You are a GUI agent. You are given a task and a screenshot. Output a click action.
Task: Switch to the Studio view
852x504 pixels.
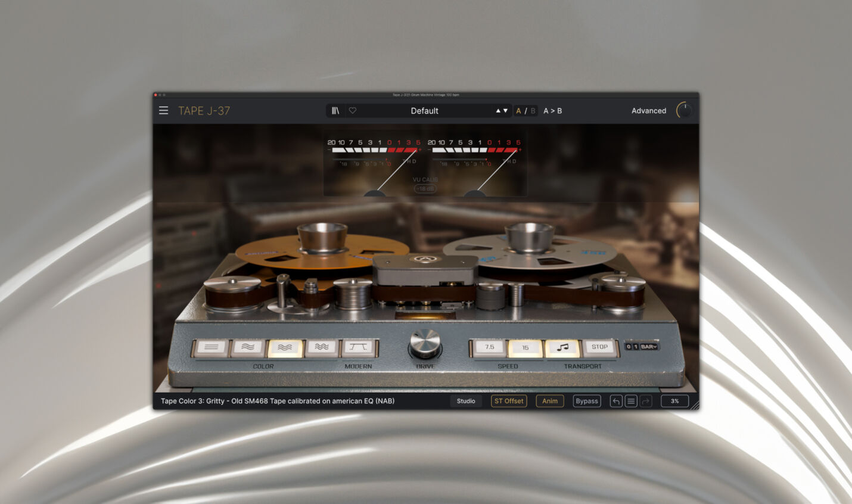coord(466,402)
